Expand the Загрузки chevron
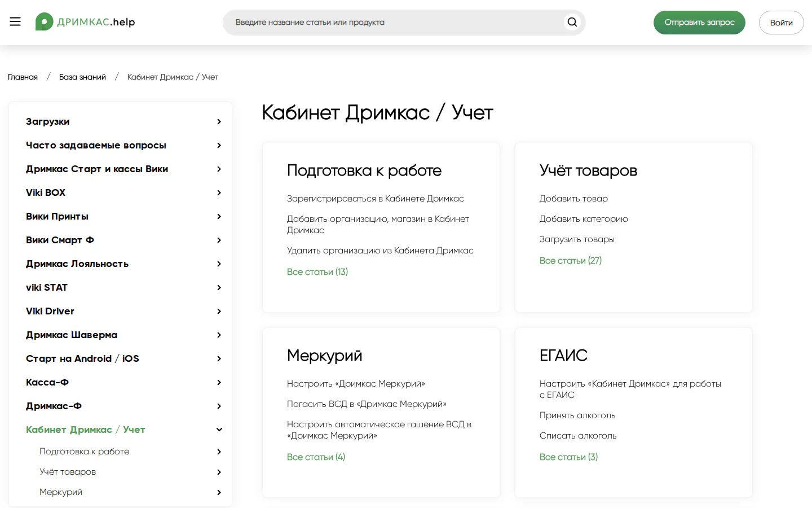This screenshot has height=508, width=812. coord(219,121)
